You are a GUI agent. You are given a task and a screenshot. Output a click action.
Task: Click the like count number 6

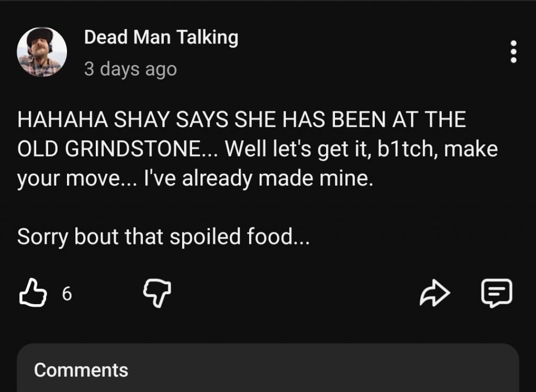[66, 294]
